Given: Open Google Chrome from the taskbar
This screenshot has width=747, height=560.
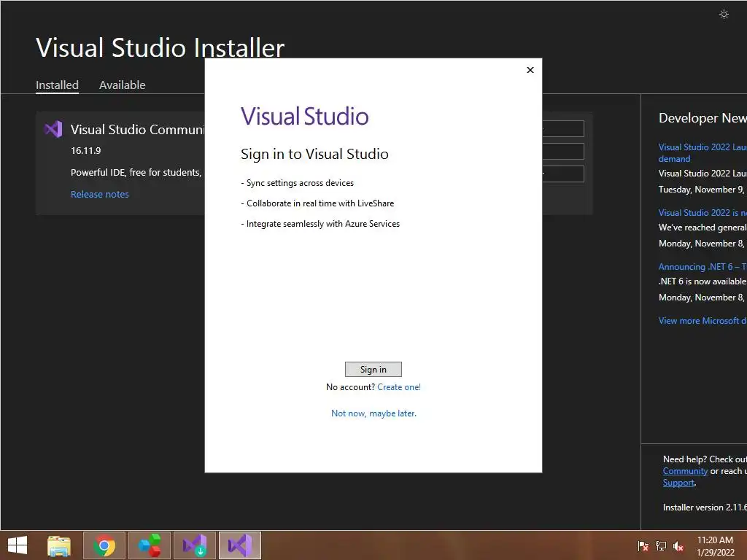Looking at the screenshot, I should pos(104,545).
